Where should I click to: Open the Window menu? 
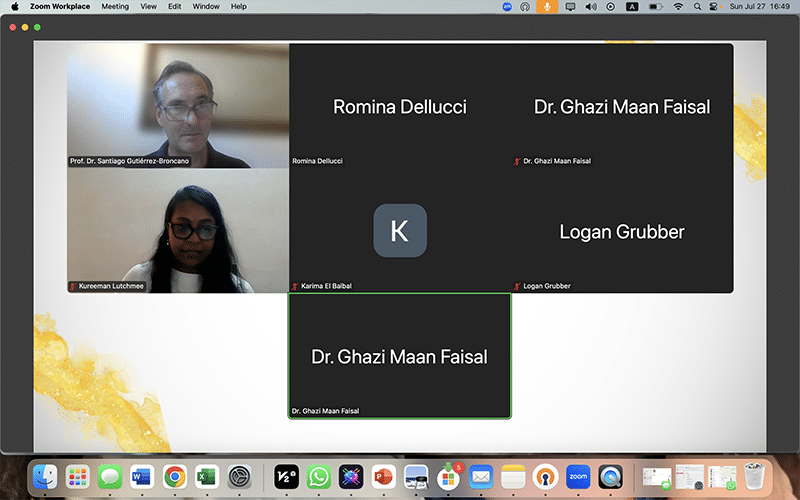tap(206, 6)
